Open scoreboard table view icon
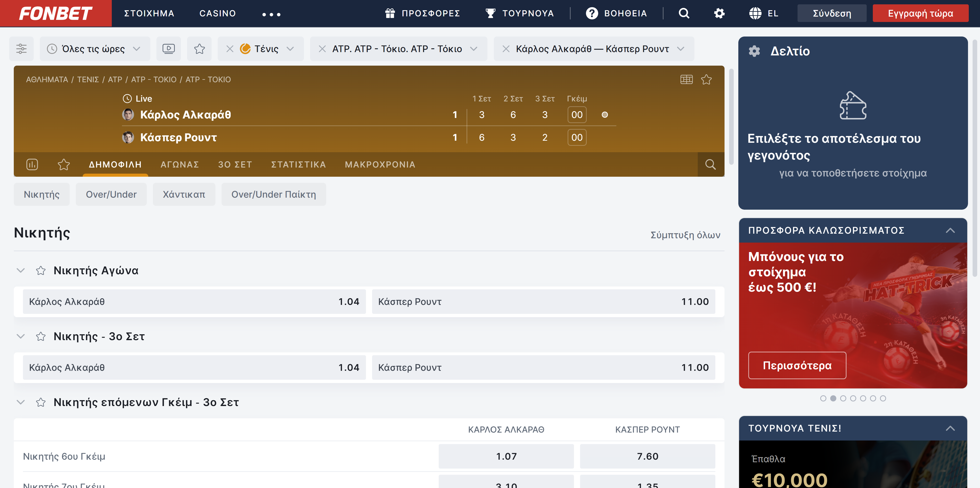Screen dimensions: 980x488 [687, 80]
